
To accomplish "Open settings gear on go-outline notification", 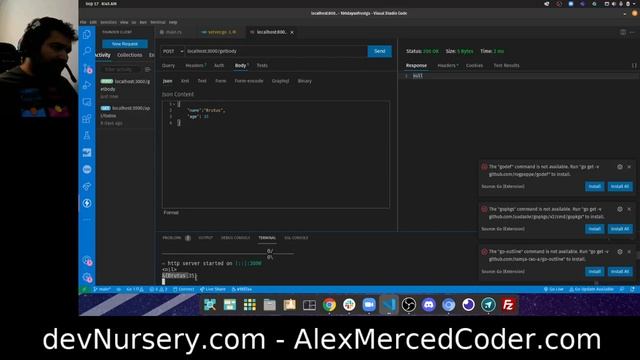I will click(x=620, y=252).
